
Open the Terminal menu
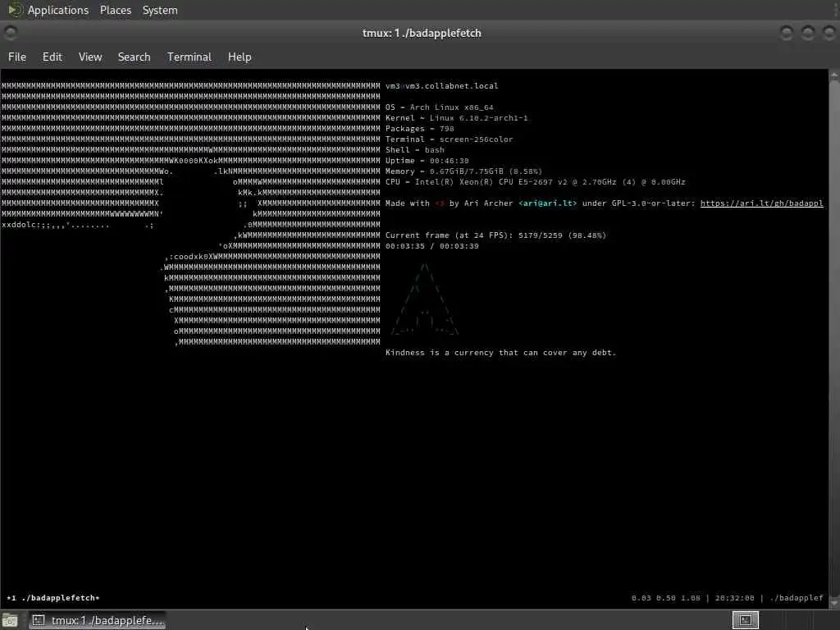coord(189,57)
